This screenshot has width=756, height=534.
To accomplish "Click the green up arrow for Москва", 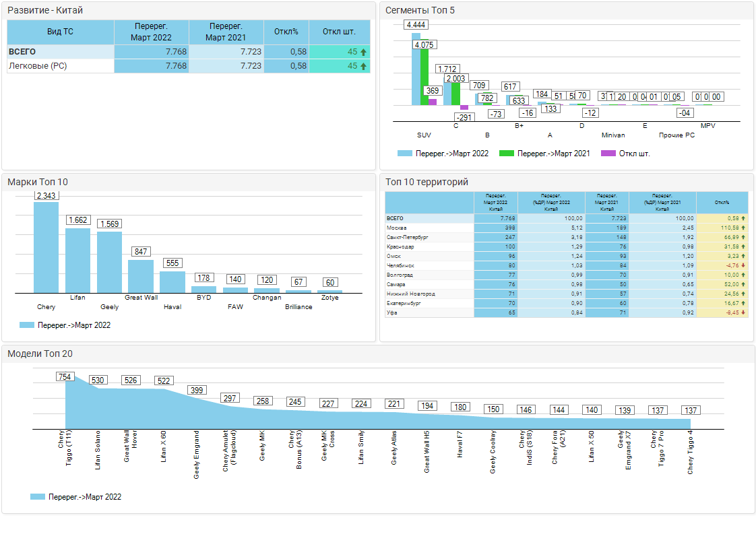I will click(743, 228).
